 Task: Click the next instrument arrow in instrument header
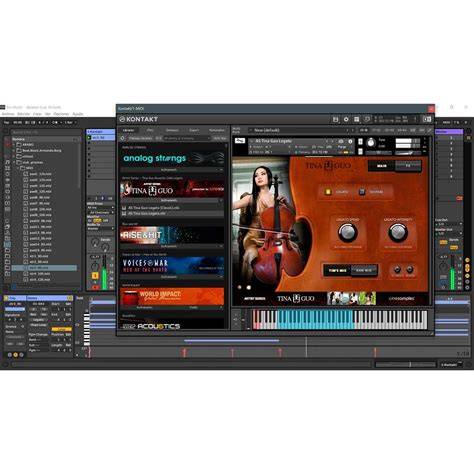332,141
